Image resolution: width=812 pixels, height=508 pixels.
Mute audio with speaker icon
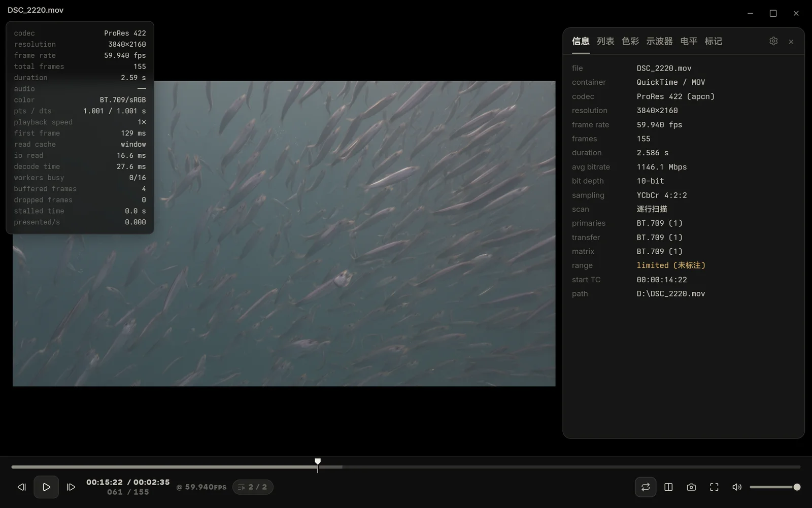(737, 487)
